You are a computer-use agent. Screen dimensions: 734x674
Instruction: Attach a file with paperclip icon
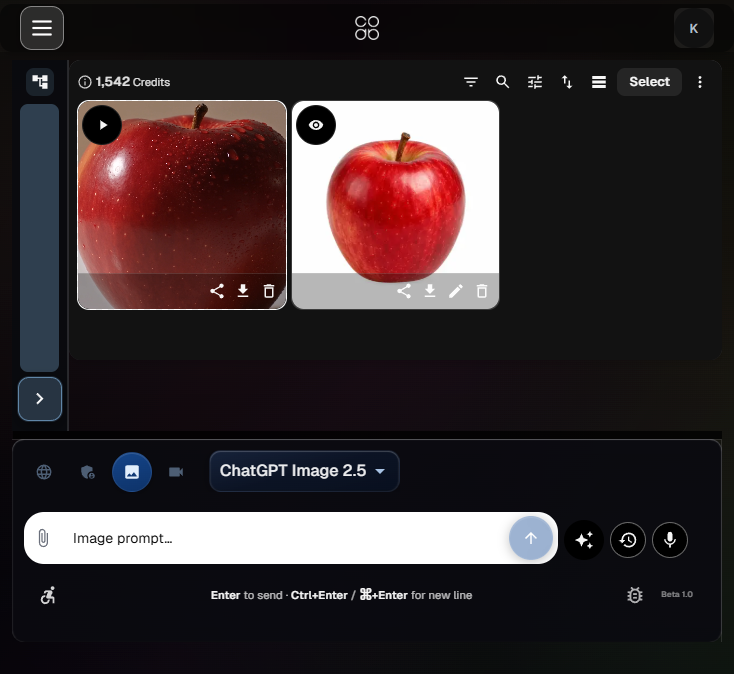point(43,538)
